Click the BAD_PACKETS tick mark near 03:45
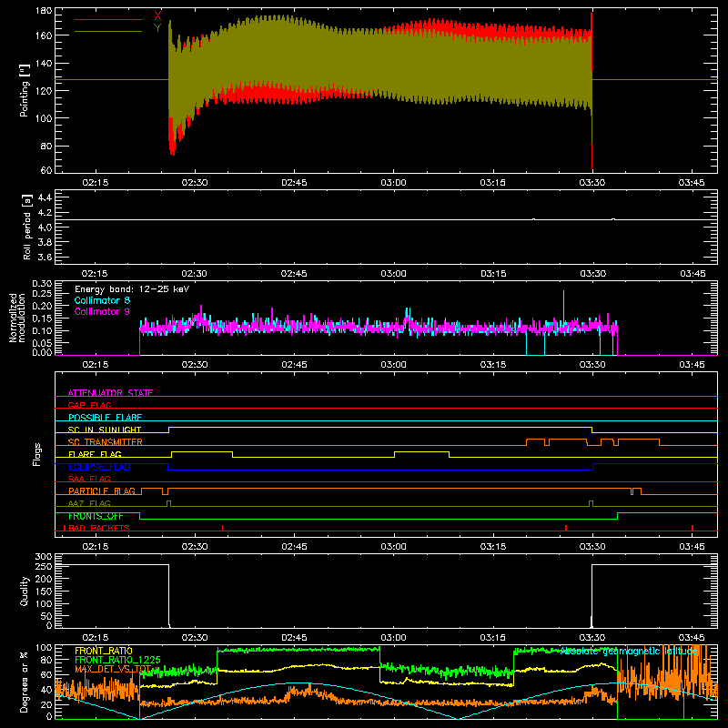The width and height of the screenshot is (728, 728). pos(693,528)
